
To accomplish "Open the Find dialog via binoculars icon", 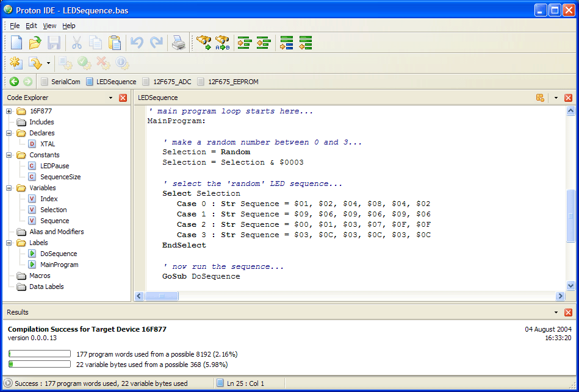I will point(204,43).
